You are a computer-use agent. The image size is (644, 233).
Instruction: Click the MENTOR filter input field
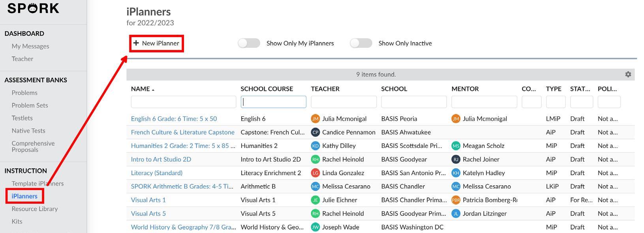pos(484,102)
